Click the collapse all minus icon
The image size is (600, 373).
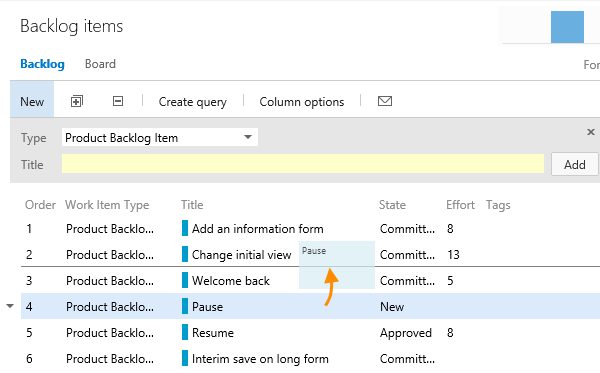coord(118,101)
